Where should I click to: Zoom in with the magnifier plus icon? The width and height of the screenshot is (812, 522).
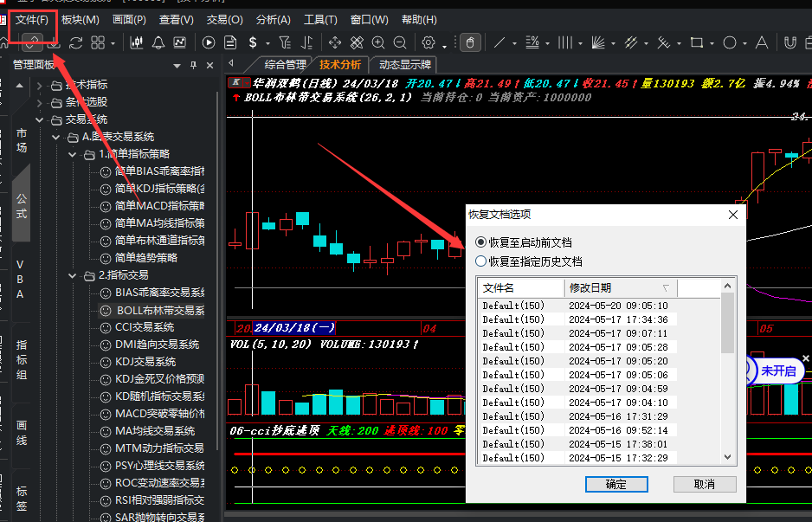[378, 42]
